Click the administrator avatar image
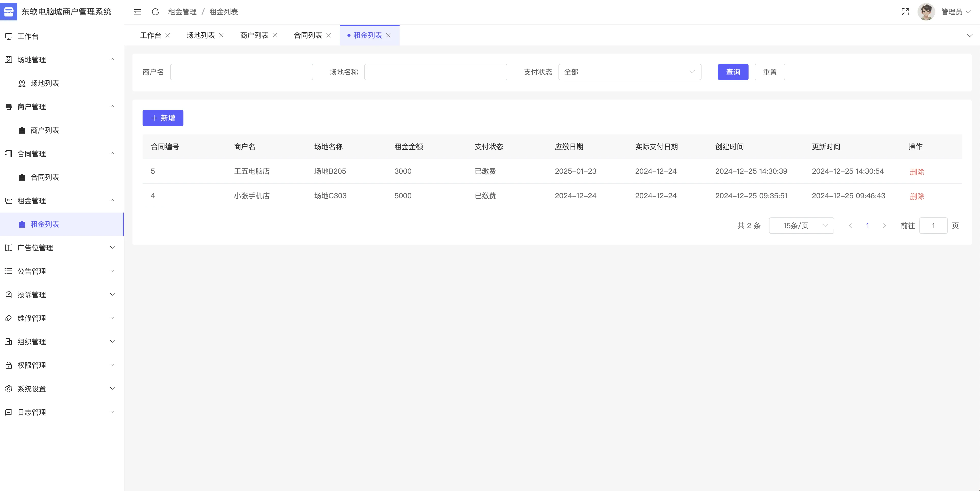 click(926, 12)
